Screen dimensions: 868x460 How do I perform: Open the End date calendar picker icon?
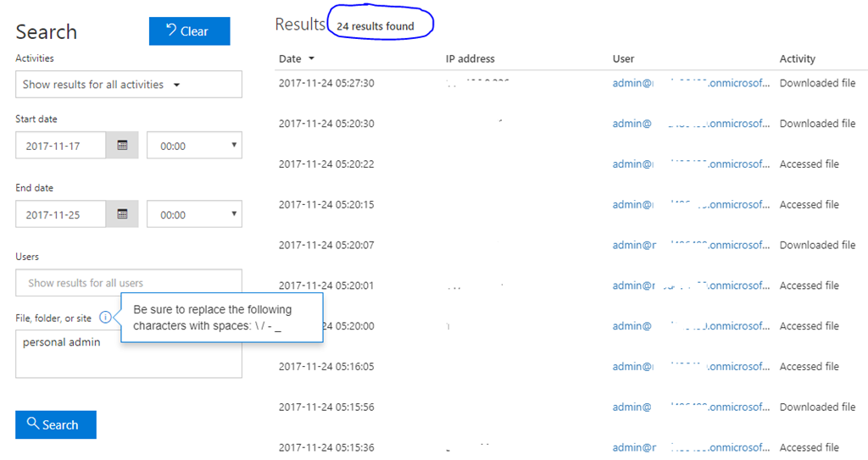(122, 213)
